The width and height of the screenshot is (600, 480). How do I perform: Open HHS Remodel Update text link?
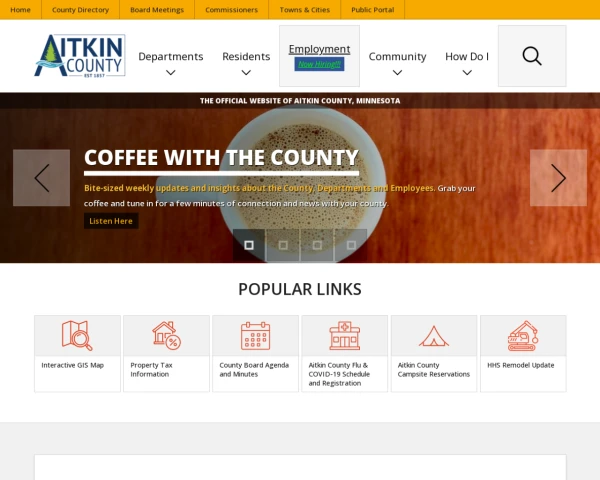click(x=520, y=365)
